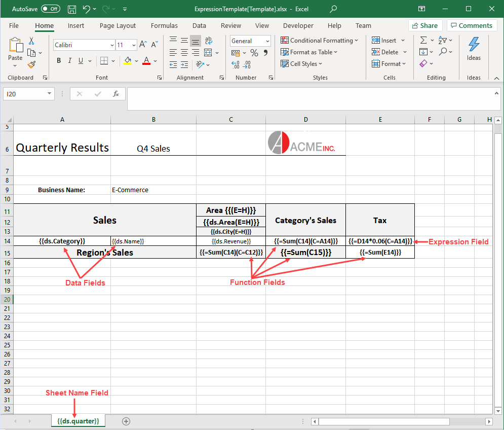Open the font name Calibri dropdown

click(112, 45)
